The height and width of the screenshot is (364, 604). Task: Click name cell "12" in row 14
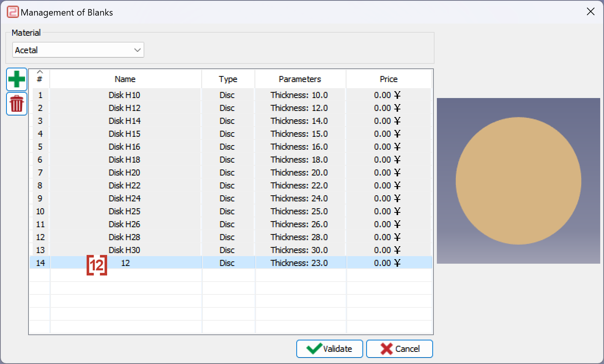point(125,263)
